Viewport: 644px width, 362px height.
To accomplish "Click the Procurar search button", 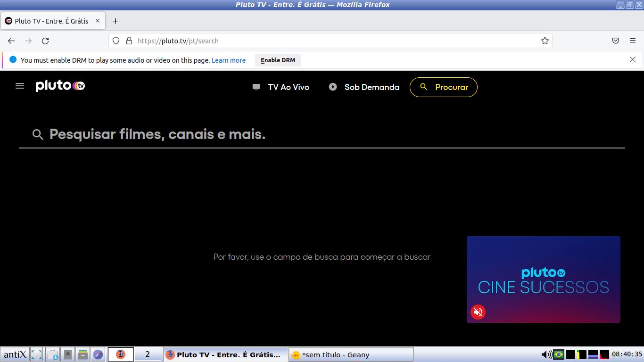I will [x=444, y=87].
